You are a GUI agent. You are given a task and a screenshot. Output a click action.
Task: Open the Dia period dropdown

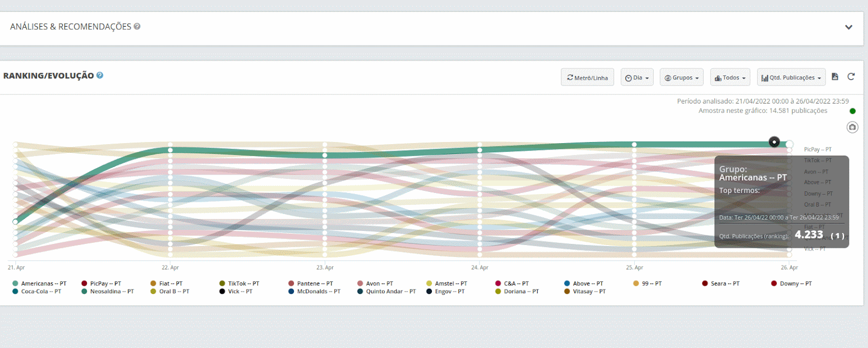pos(637,78)
